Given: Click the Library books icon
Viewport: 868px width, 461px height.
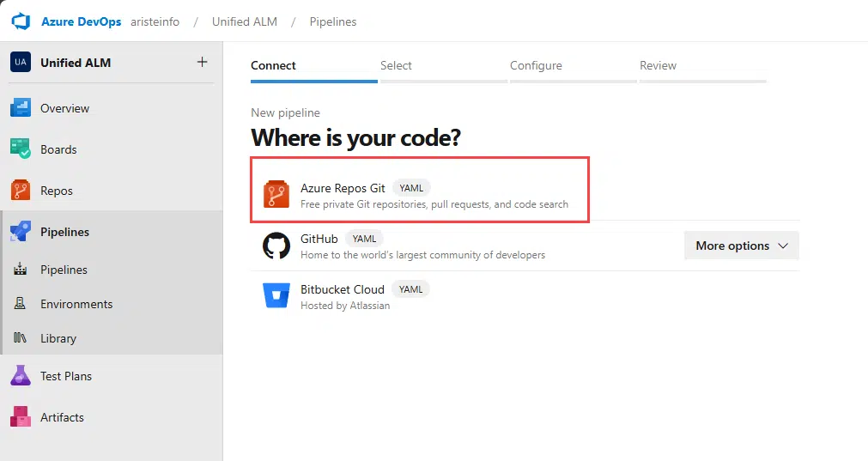Looking at the screenshot, I should pyautogui.click(x=20, y=337).
